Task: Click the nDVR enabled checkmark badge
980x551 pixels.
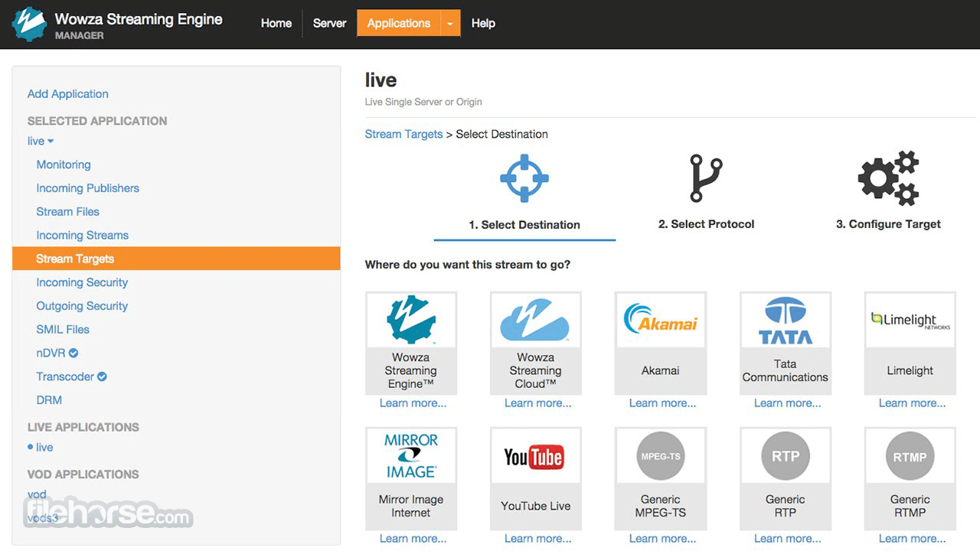Action: click(x=73, y=353)
